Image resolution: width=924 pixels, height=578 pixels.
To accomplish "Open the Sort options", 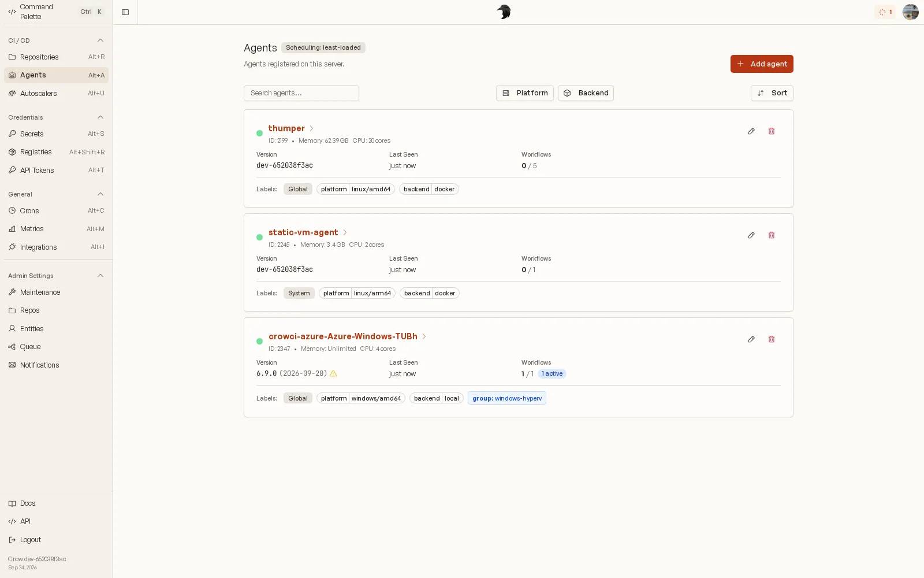I will pos(772,93).
